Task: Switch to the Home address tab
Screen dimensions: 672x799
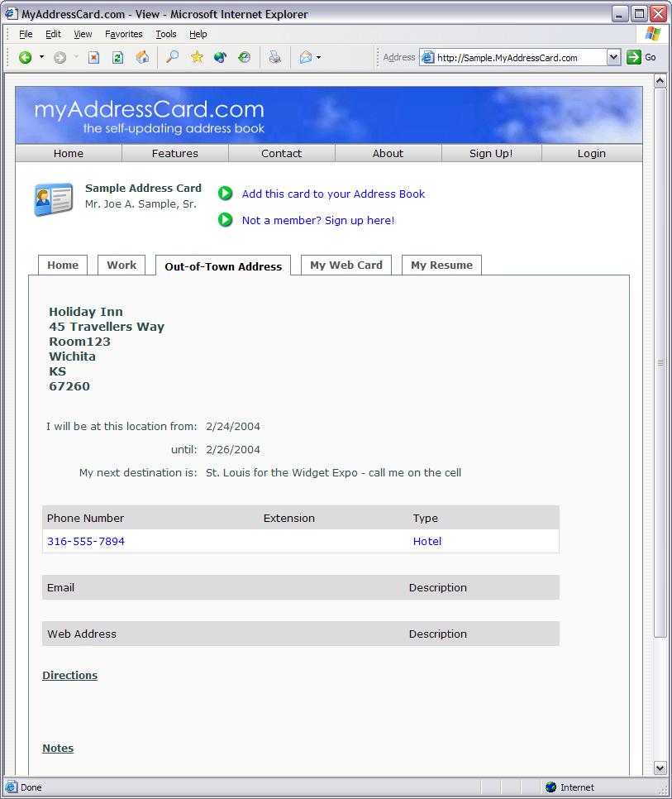Action: coord(63,265)
